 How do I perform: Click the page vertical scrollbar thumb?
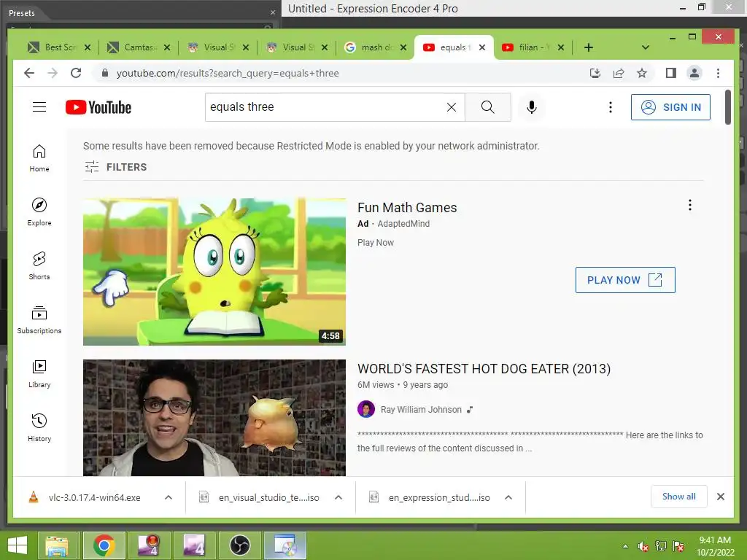[728, 107]
